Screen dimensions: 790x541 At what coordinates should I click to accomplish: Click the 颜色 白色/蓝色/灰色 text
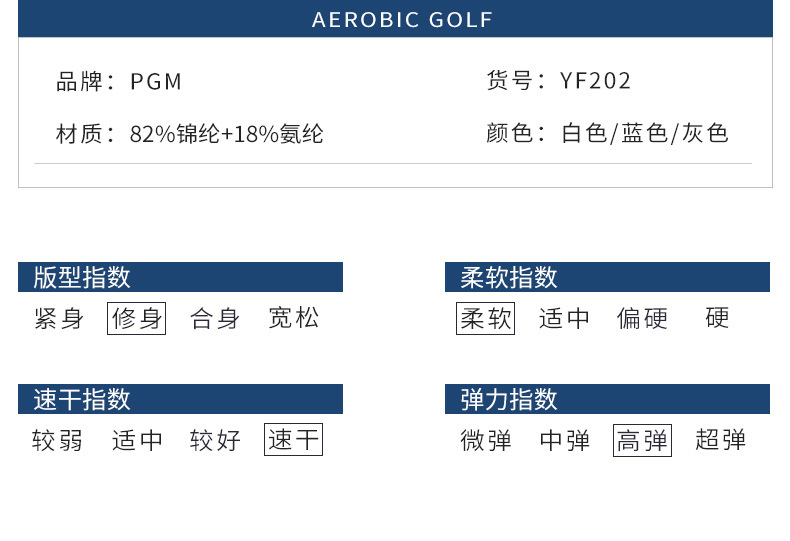(x=607, y=133)
